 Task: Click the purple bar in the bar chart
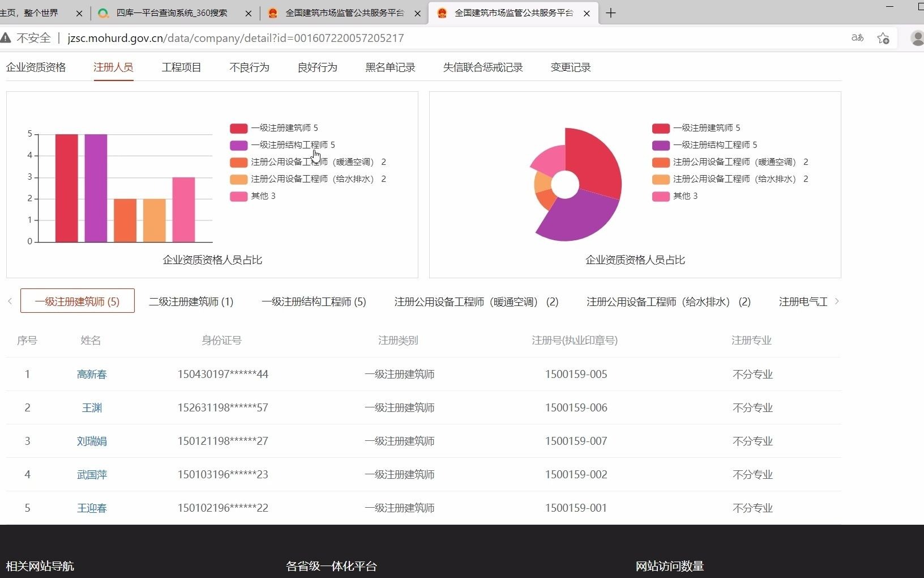click(96, 188)
